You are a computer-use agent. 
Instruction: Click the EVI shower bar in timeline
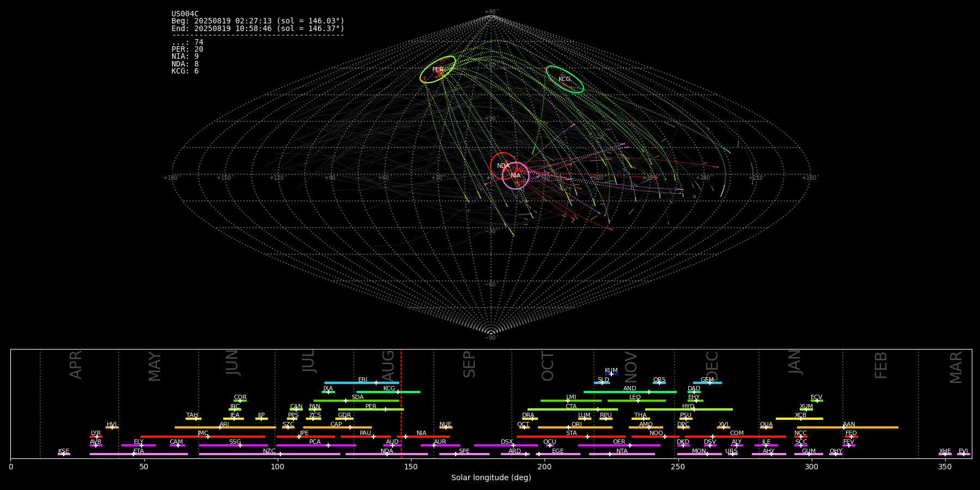click(964, 454)
